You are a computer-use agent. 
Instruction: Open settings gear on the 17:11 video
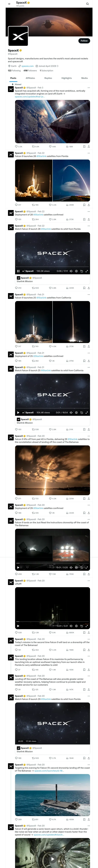pos(76,271)
